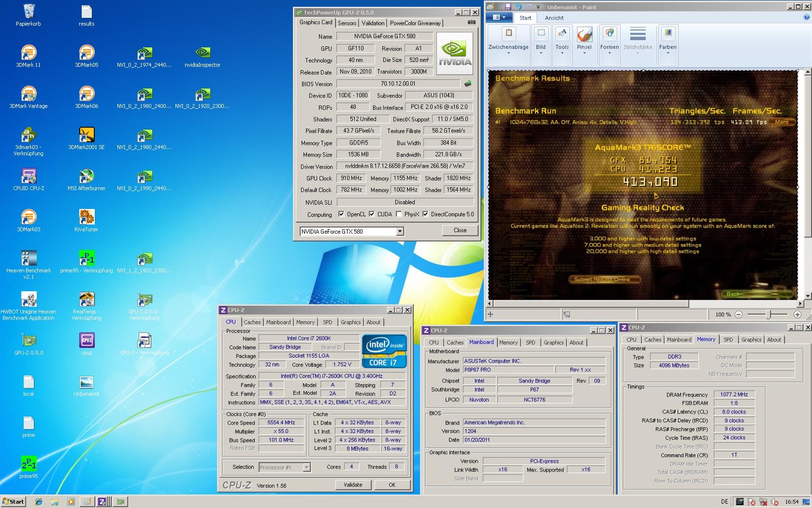
Task: Select the MSI Afterburner desktop shortcut
Action: click(x=86, y=180)
